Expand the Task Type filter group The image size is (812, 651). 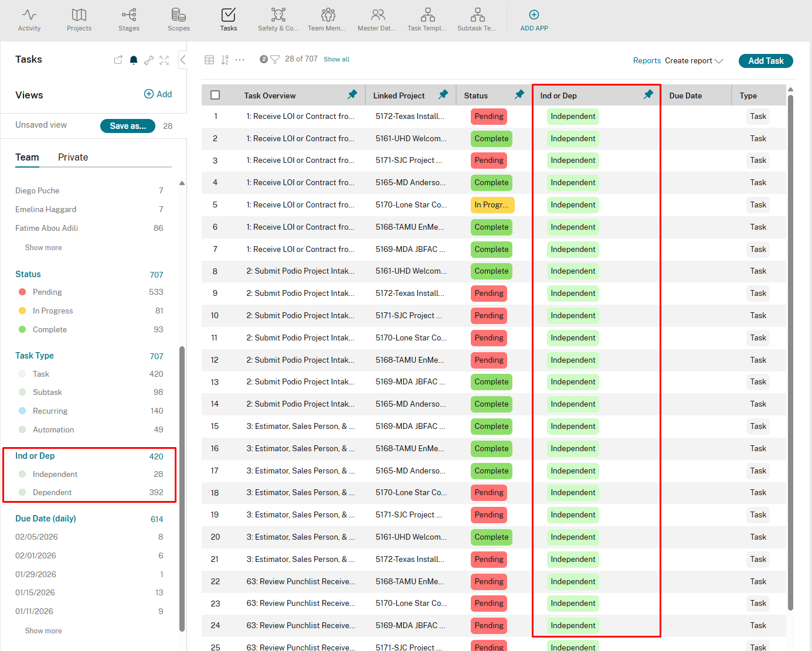[35, 356]
